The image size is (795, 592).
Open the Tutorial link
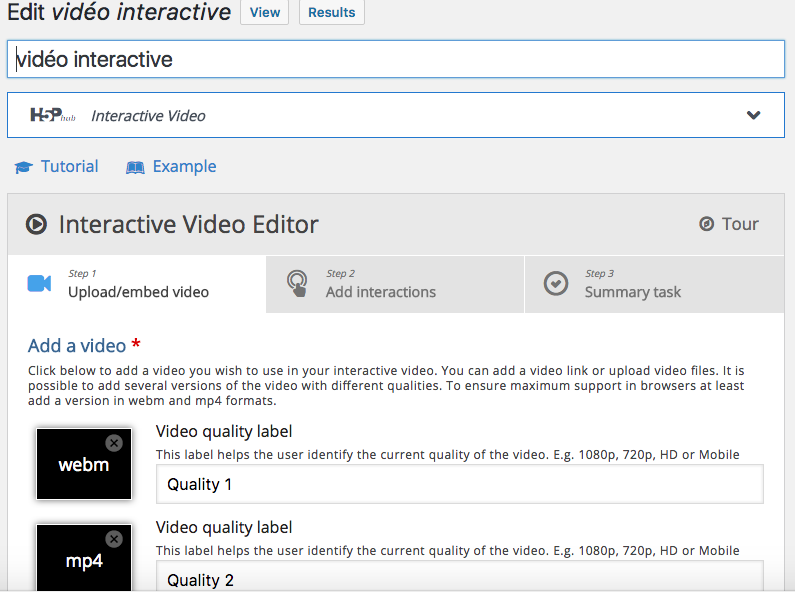click(69, 166)
